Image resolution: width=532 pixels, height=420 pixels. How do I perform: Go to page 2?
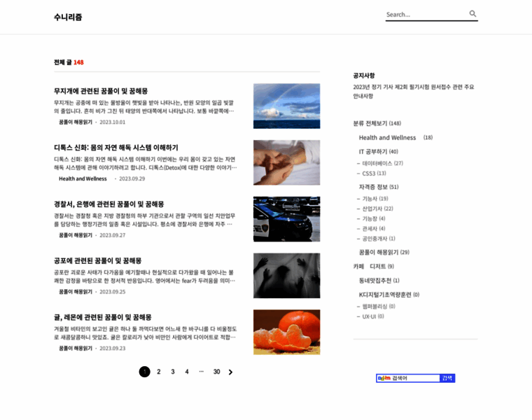[159, 372]
